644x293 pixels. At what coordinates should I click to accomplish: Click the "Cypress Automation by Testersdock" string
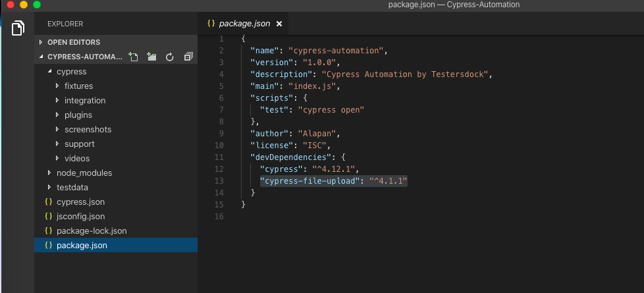click(404, 74)
